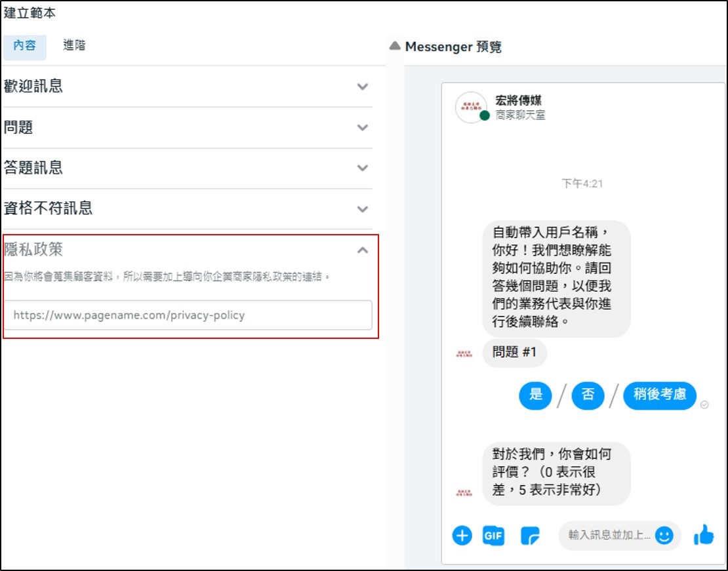
Task: Open the emoji smiley picker
Action: (664, 536)
